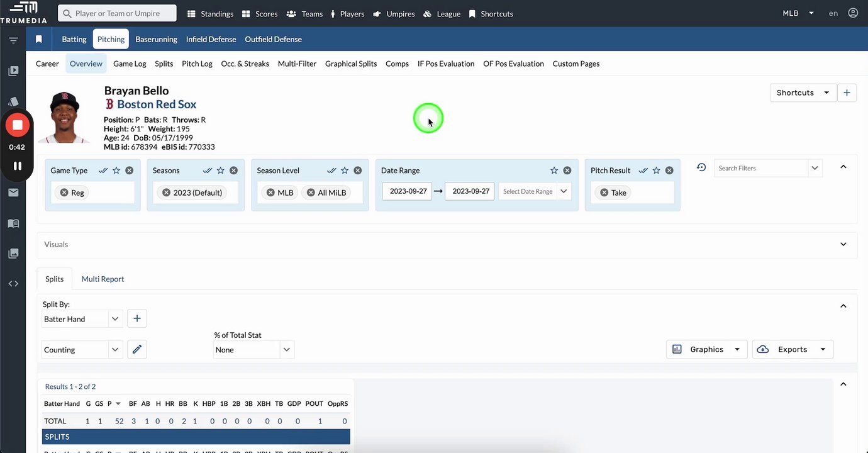Open the Game Log tab
Viewport: 868px width, 453px height.
click(130, 64)
